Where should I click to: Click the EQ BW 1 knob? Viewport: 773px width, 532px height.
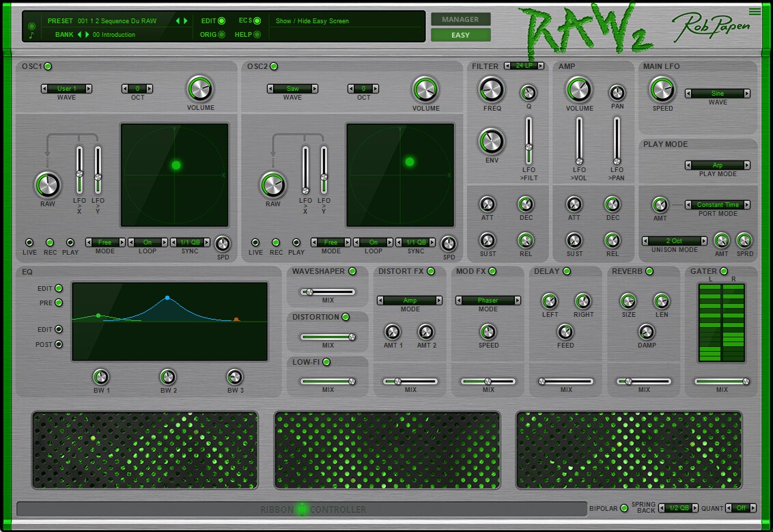click(x=101, y=377)
